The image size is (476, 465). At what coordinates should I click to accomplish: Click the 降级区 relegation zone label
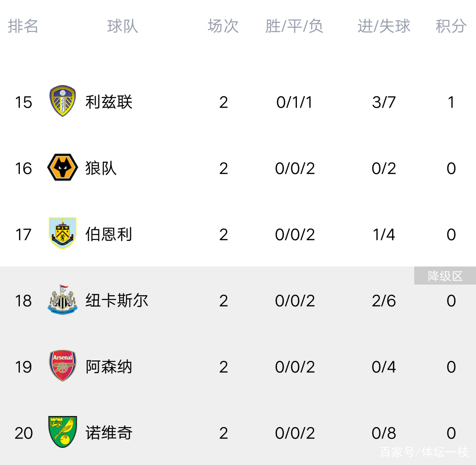pos(445,276)
